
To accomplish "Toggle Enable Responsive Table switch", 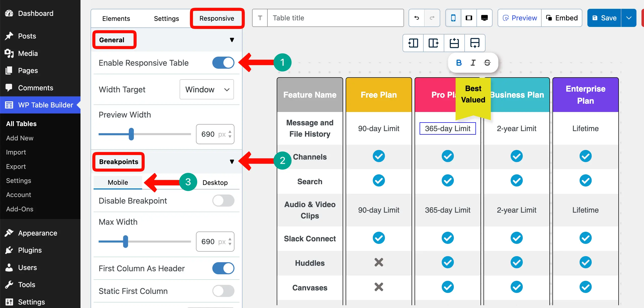I will pos(223,63).
